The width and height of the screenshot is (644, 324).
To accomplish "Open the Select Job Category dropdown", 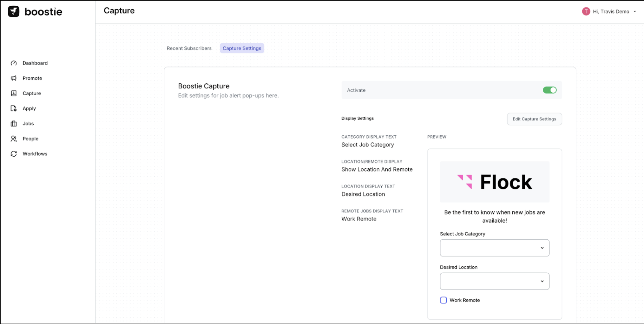I will pos(494,248).
